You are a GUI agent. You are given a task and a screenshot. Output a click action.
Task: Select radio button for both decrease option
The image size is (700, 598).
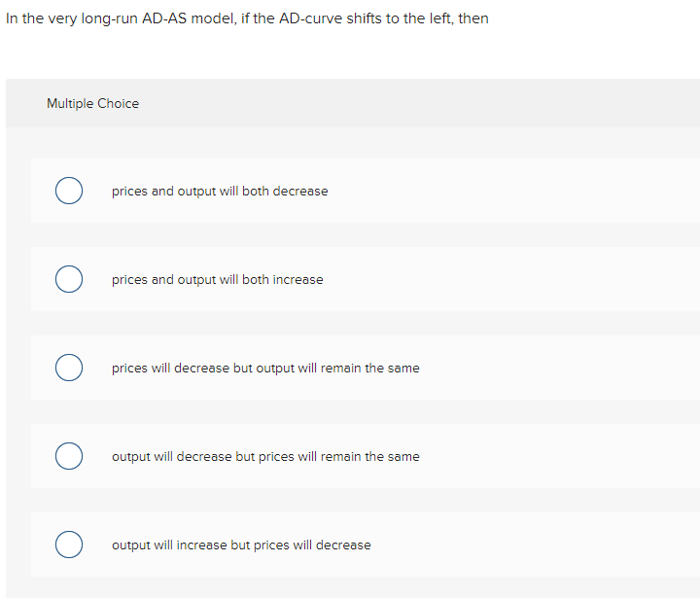pyautogui.click(x=68, y=191)
